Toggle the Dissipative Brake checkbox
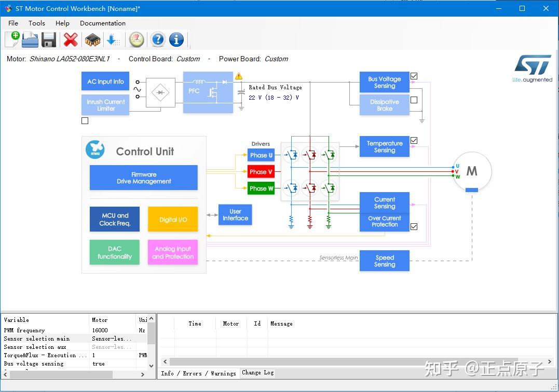Image resolution: width=559 pixels, height=392 pixels. (414, 100)
